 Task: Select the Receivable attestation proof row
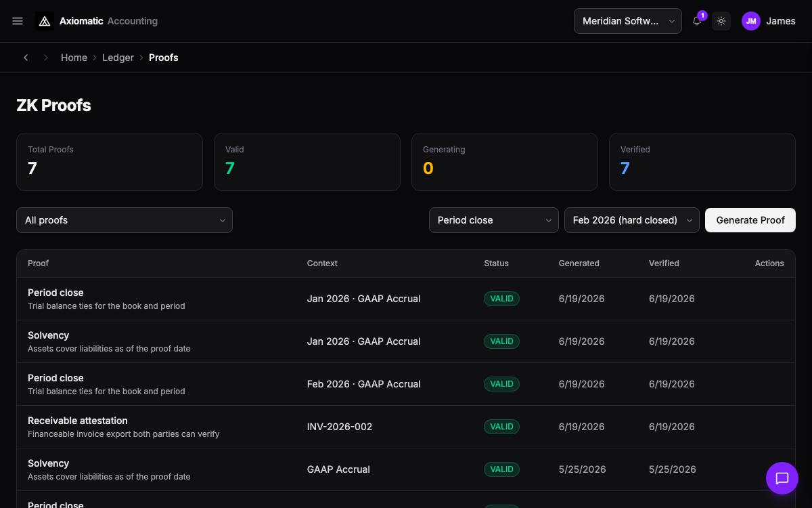(406, 427)
